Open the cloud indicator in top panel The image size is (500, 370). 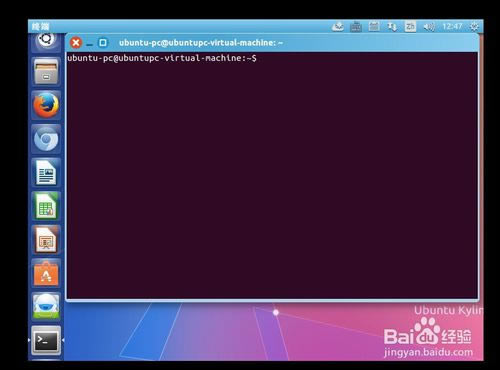338,26
